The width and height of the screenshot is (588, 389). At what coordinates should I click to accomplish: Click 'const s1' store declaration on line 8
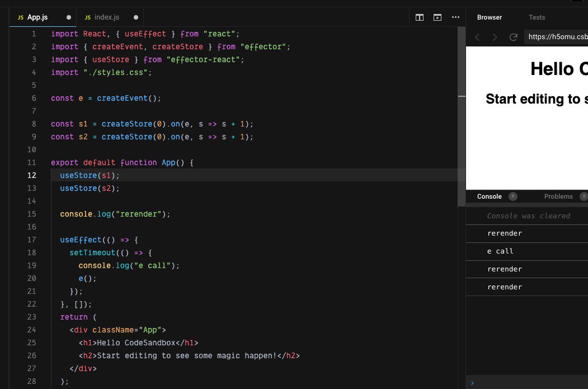click(69, 124)
